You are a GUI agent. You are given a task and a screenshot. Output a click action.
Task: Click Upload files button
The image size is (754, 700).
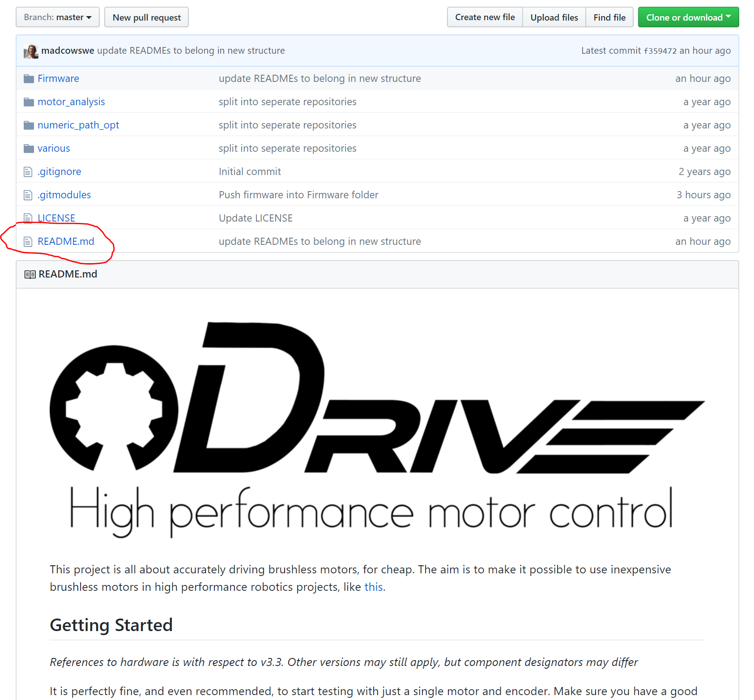(554, 17)
